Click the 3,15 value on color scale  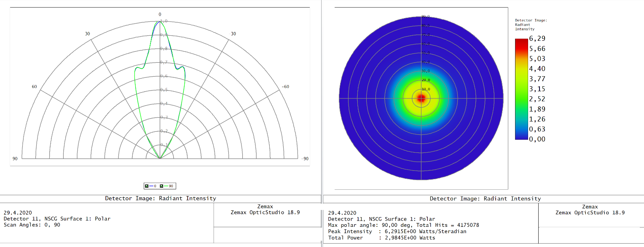tap(537, 89)
